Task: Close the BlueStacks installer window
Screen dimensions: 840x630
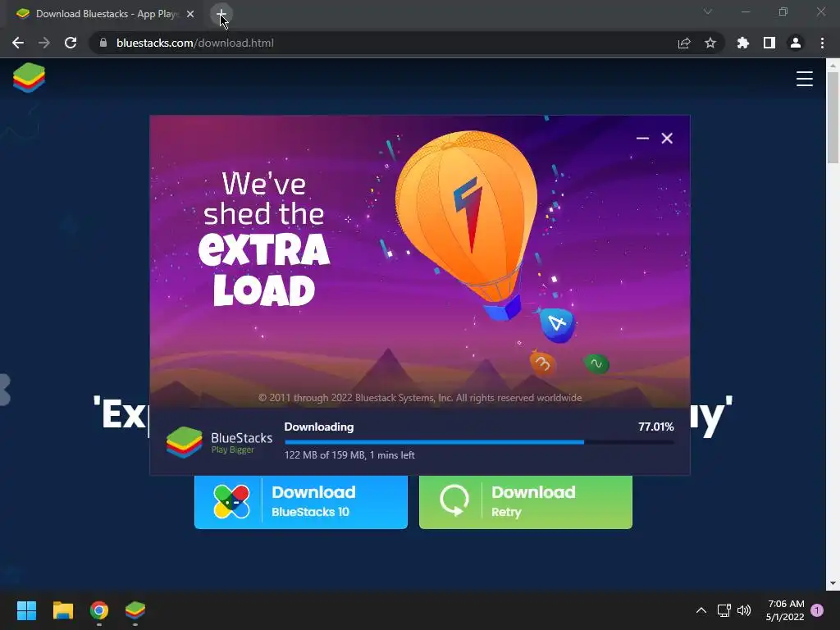Action: tap(667, 138)
